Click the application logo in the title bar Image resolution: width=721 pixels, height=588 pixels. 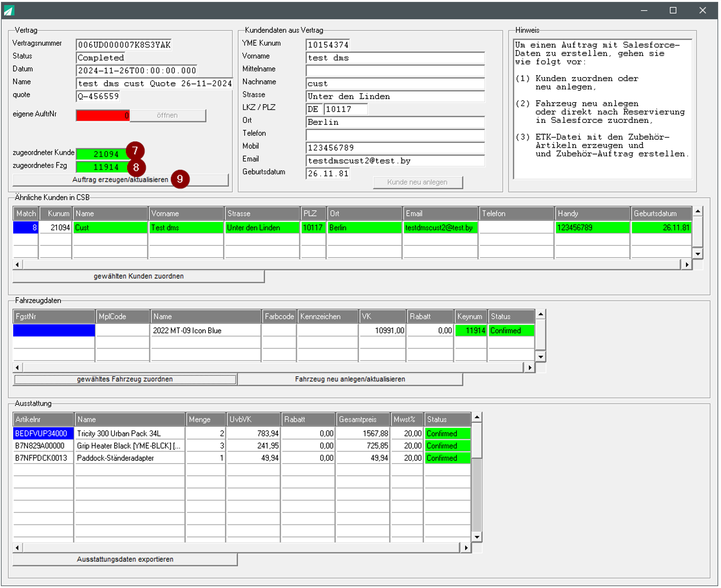[9, 10]
